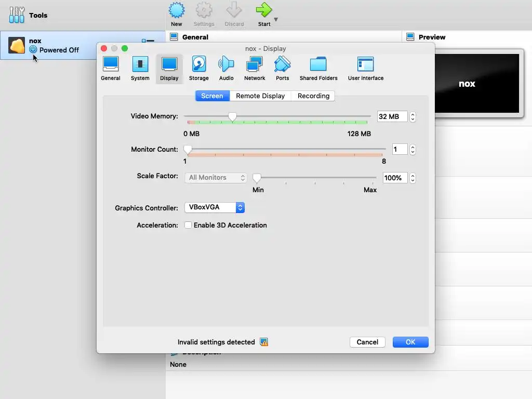Click the green Start arrow icon
This screenshot has width=532, height=399.
[263, 10]
